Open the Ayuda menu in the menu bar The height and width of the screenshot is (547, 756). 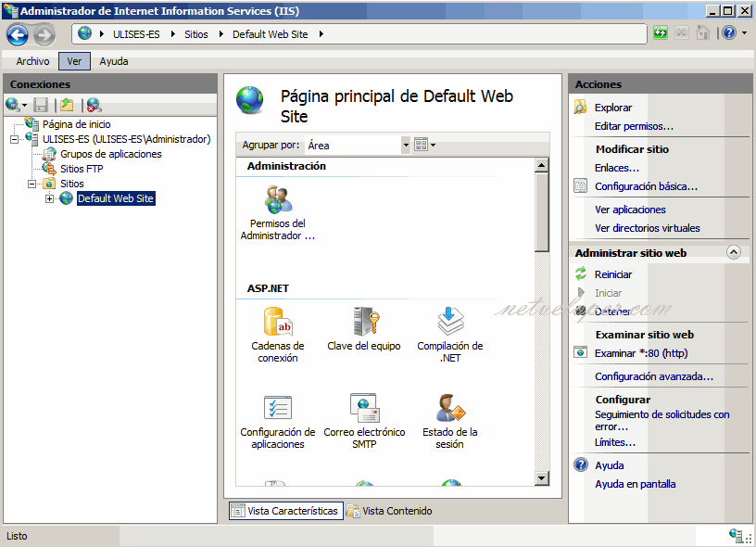pos(114,61)
